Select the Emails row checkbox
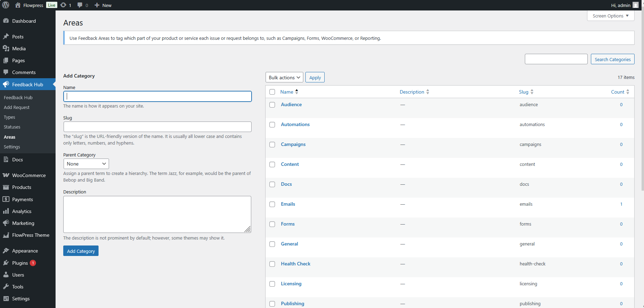 (x=272, y=204)
